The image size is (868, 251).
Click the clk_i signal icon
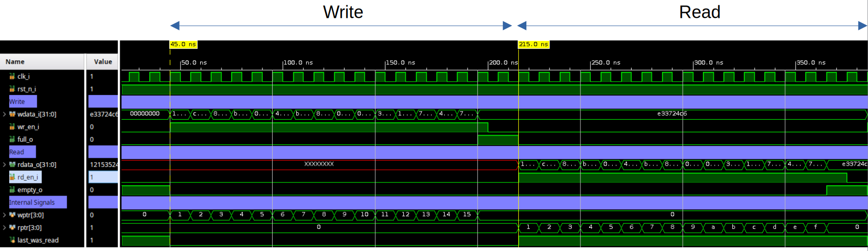click(12, 76)
